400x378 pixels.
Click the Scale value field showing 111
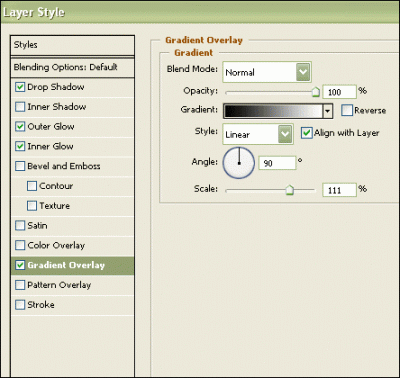tap(340, 190)
